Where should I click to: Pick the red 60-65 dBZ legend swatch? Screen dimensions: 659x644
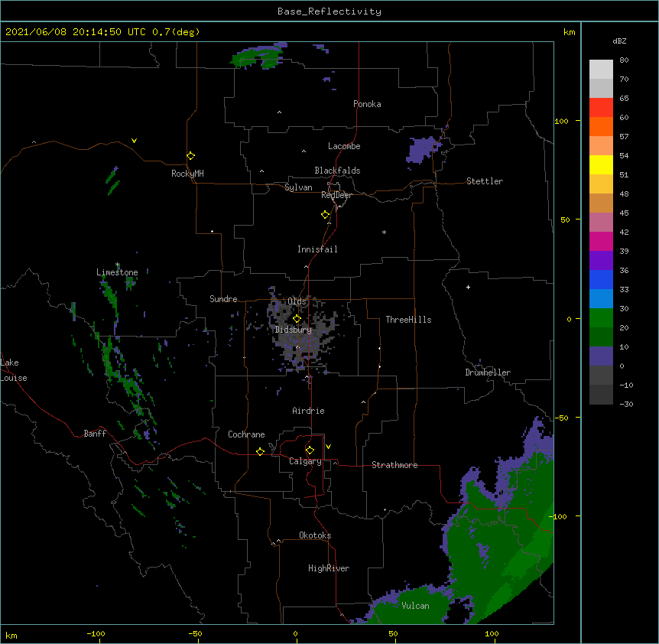pos(601,107)
